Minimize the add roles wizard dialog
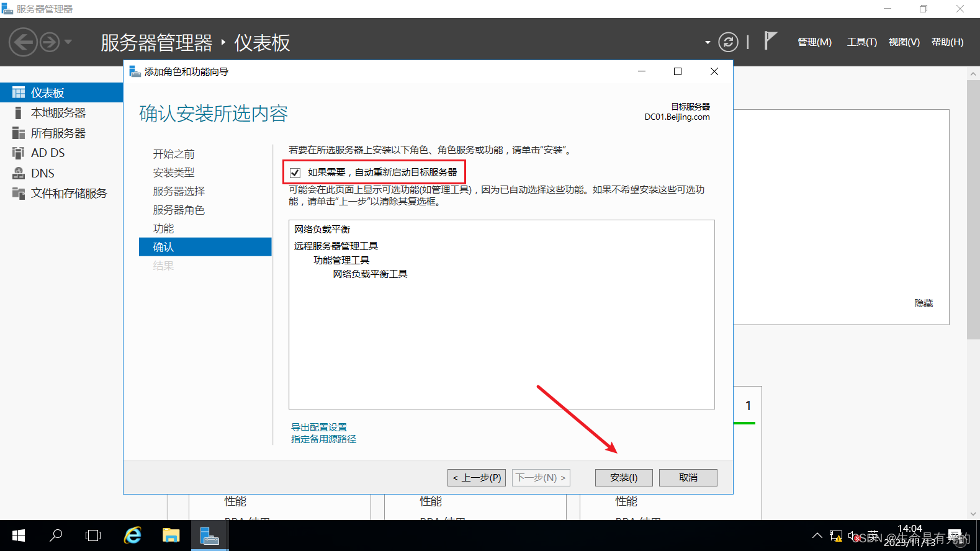This screenshot has height=551, width=980. [x=642, y=71]
